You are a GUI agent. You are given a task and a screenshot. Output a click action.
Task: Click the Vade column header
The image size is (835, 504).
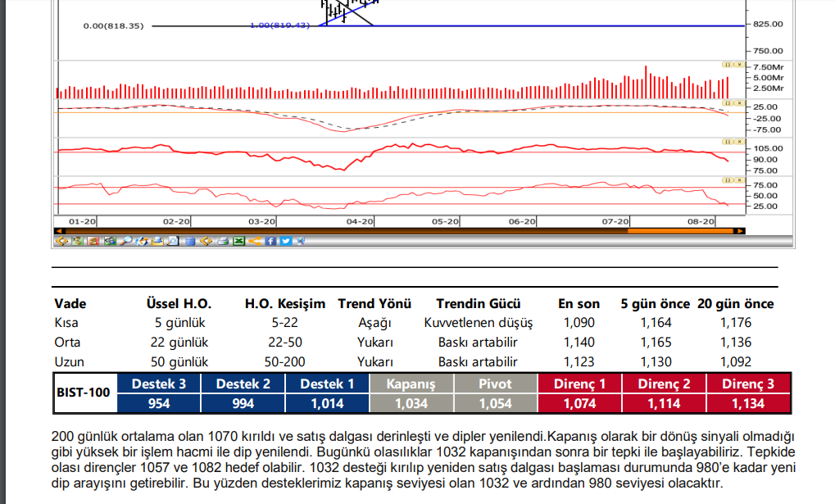(70, 304)
